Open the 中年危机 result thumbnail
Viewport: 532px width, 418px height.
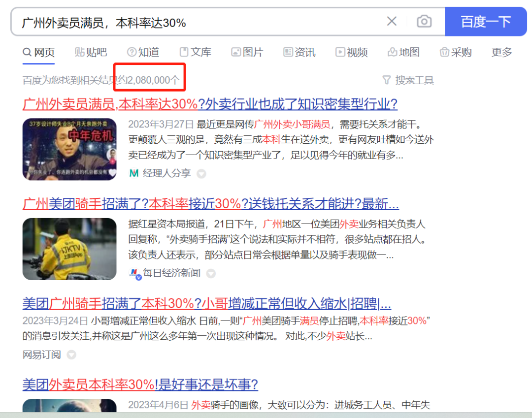(69, 149)
